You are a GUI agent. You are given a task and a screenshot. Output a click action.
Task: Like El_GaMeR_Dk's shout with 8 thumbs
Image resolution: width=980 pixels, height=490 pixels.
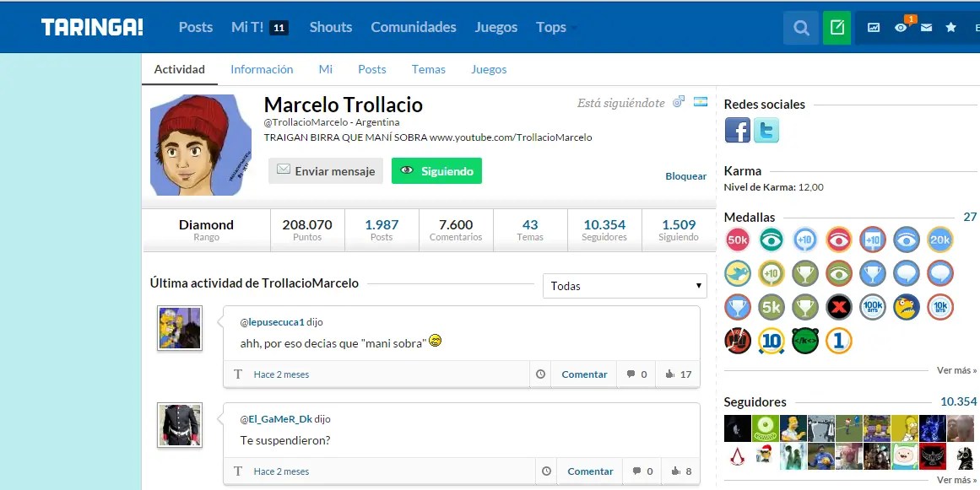click(x=681, y=471)
